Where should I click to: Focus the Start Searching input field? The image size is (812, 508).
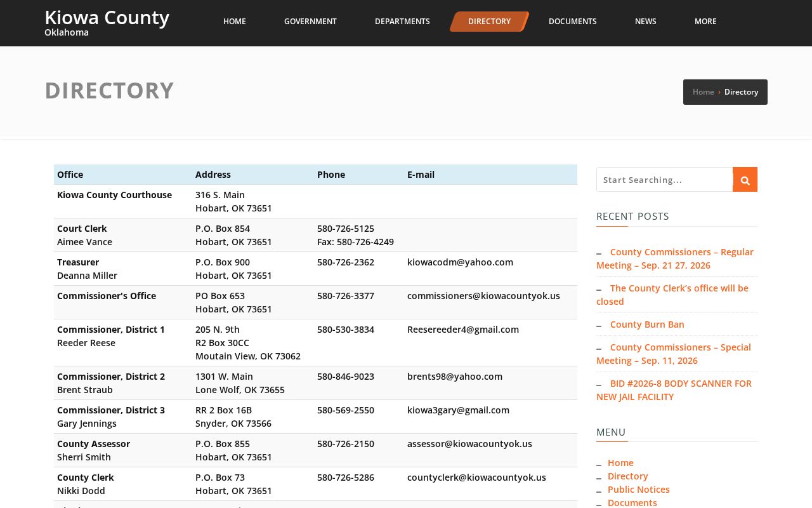tap(664, 180)
